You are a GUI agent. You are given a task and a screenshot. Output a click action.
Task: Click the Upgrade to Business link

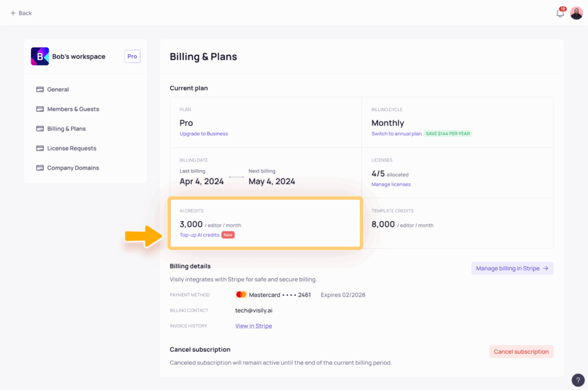coord(204,134)
